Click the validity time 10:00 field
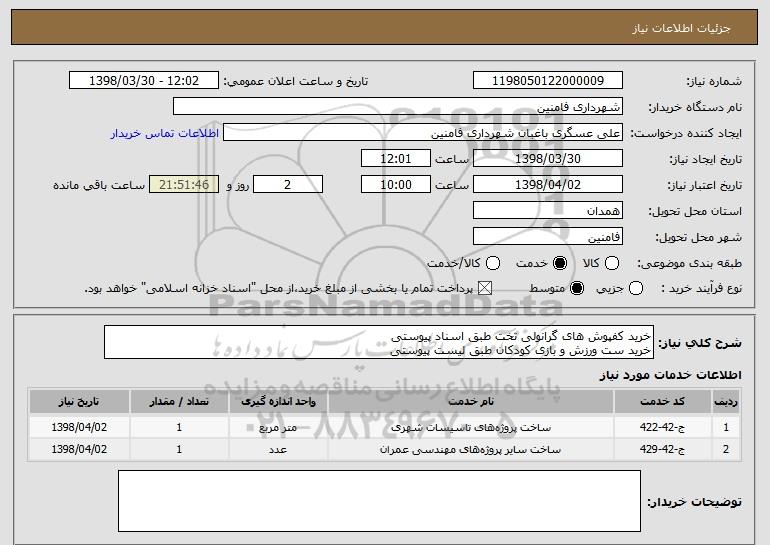 tap(396, 185)
